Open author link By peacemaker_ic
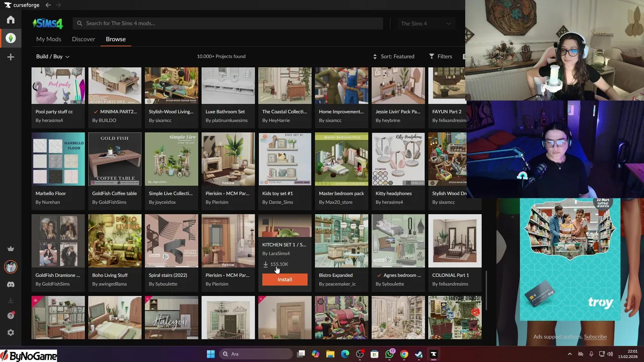Image resolution: width=644 pixels, height=362 pixels. click(x=337, y=284)
